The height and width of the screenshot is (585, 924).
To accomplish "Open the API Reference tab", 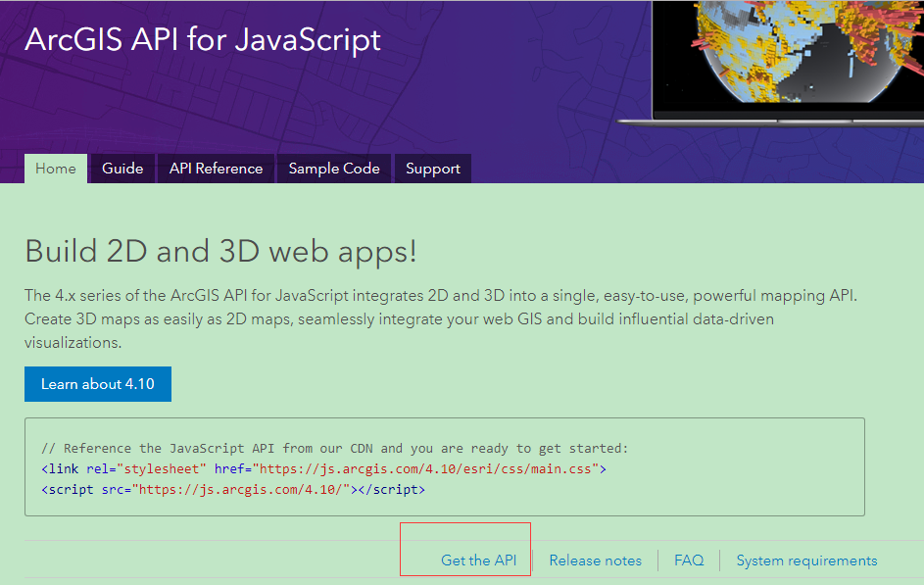I will click(216, 169).
